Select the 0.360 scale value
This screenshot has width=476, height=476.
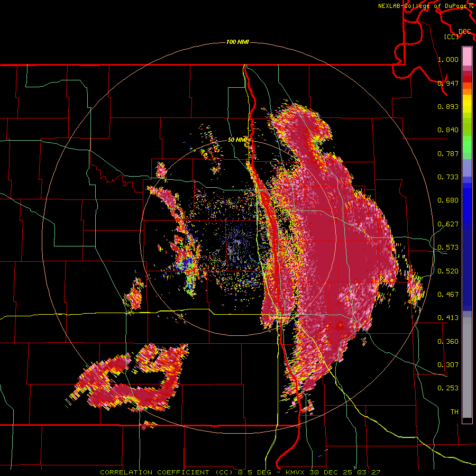(x=448, y=342)
